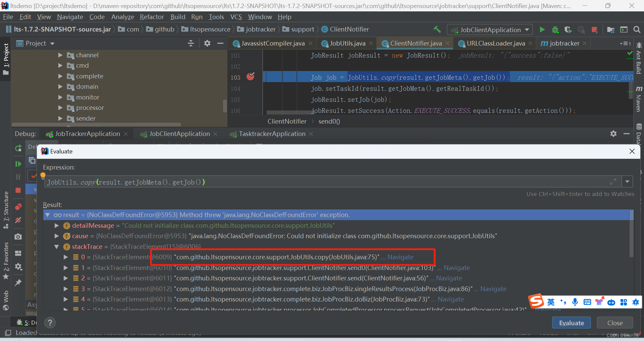View Breakpoints double red circle icon
The image size is (644, 341).
click(18, 207)
